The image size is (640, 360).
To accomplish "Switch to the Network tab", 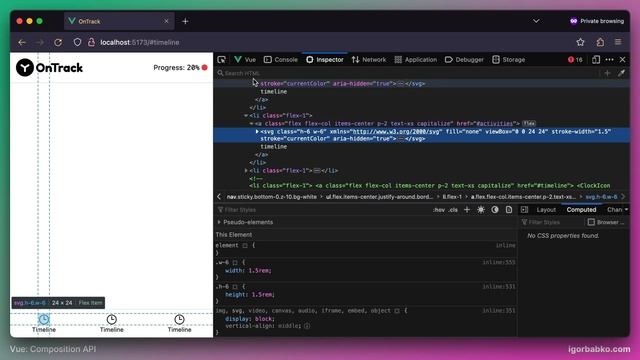I will tap(369, 60).
